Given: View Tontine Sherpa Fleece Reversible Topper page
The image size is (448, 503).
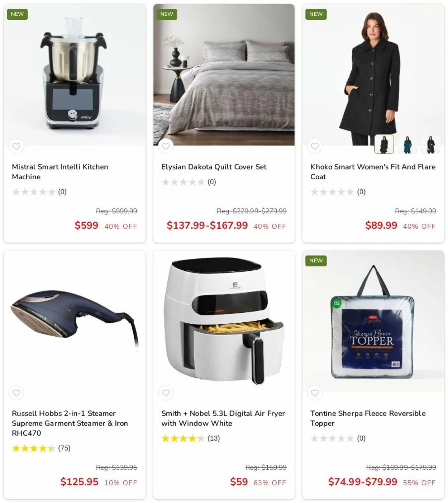Looking at the screenshot, I should coord(368,418).
